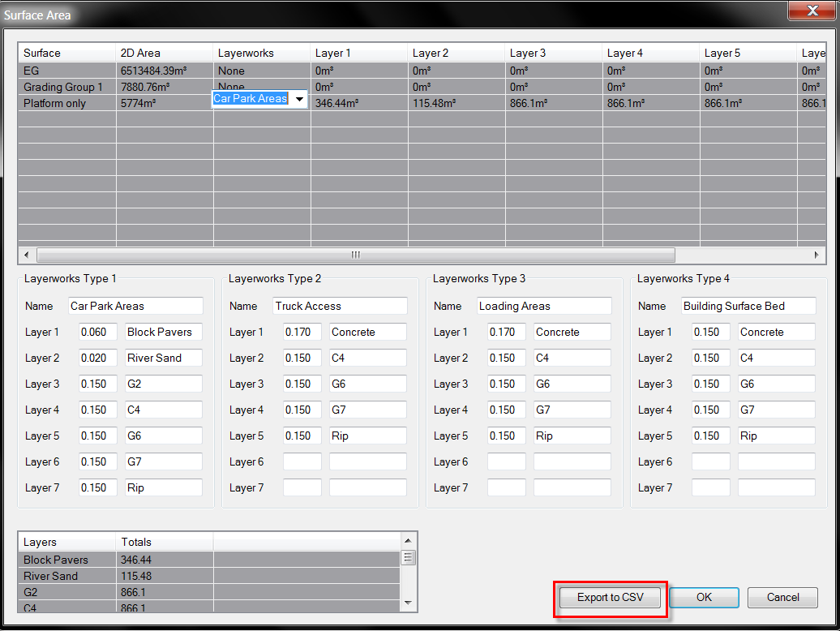This screenshot has height=631, width=840.
Task: Confirm with the OK button
Action: click(x=704, y=597)
